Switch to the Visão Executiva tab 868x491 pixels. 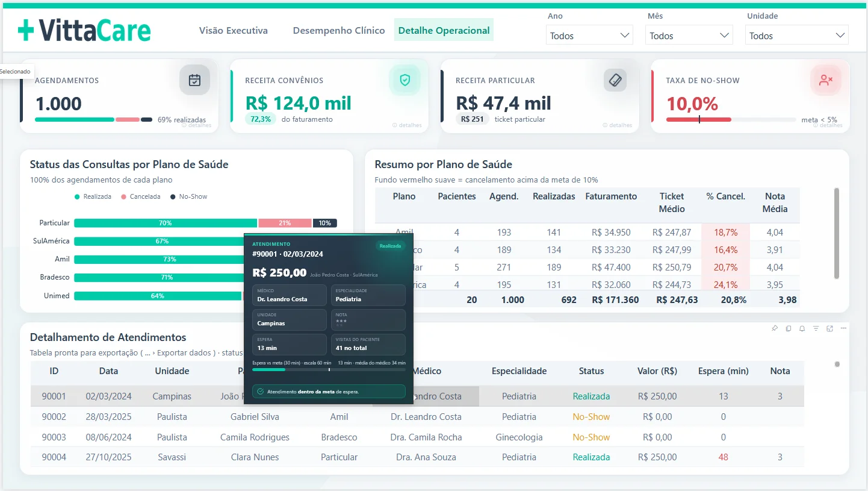pyautogui.click(x=234, y=30)
